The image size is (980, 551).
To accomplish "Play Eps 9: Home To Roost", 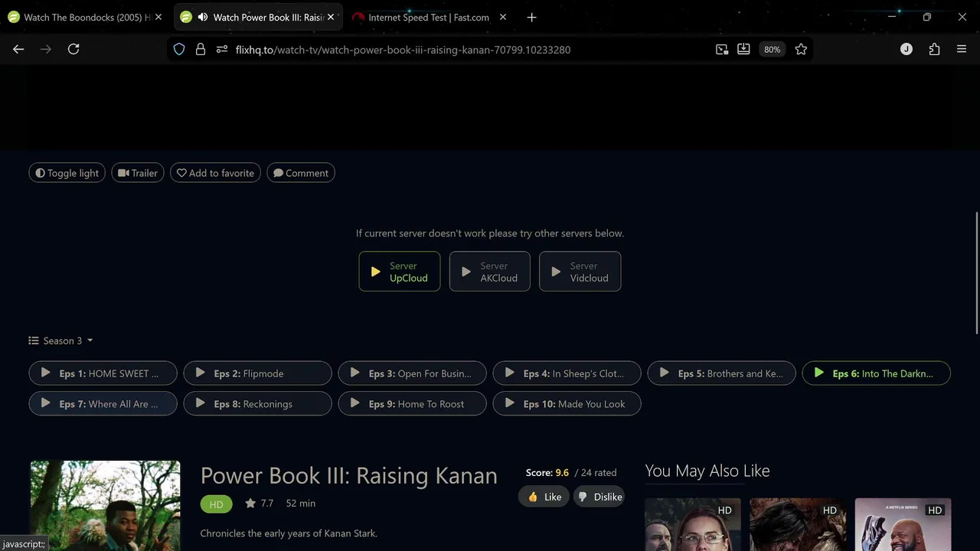I will [x=413, y=403].
